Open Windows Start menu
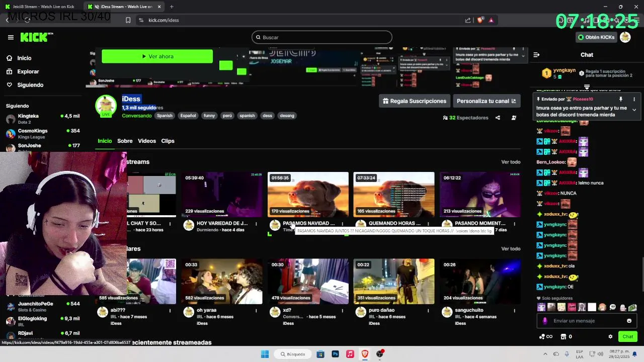Viewport: 644px width, 362px height. click(265, 354)
